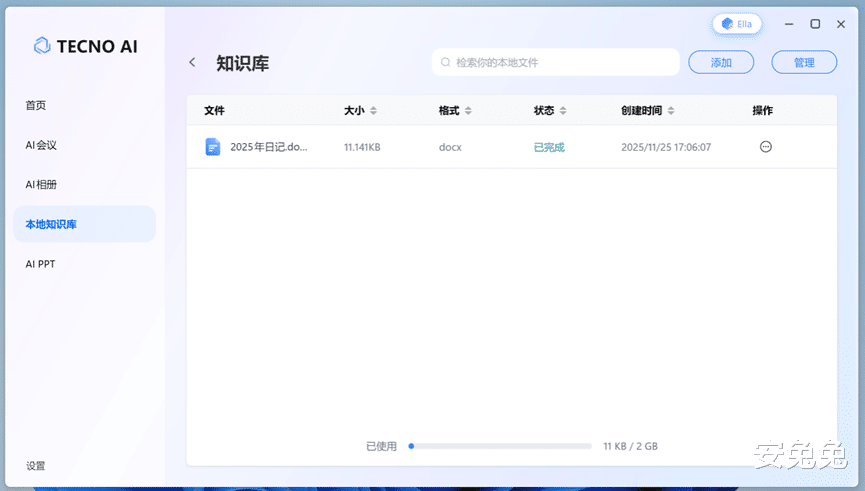Open AI相册 in the sidebar
Screen dimensions: 865x491
coord(41,185)
